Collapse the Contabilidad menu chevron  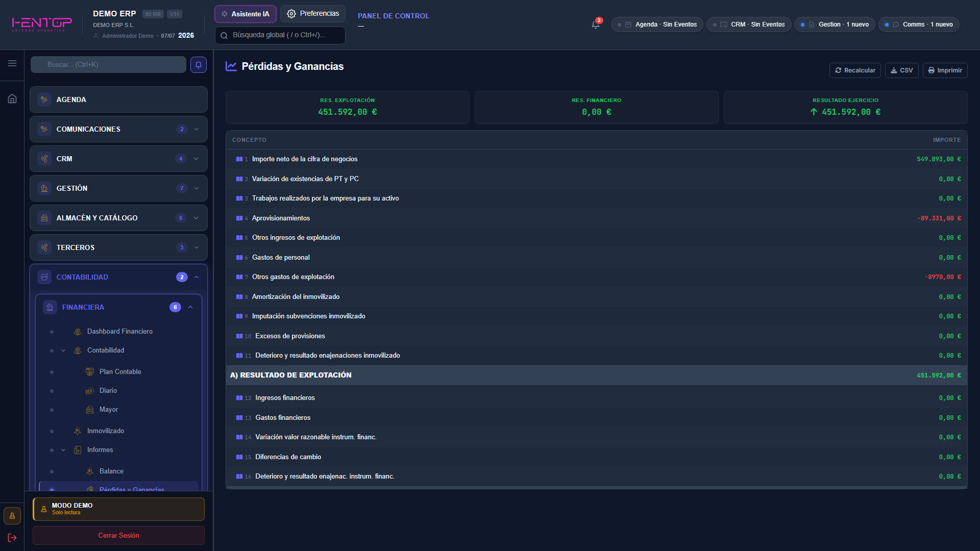[197, 277]
